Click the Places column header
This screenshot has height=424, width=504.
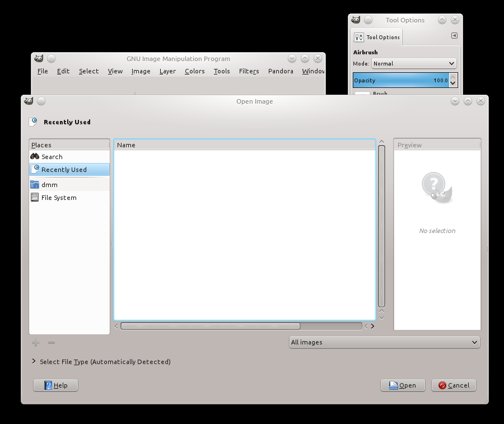pos(69,145)
